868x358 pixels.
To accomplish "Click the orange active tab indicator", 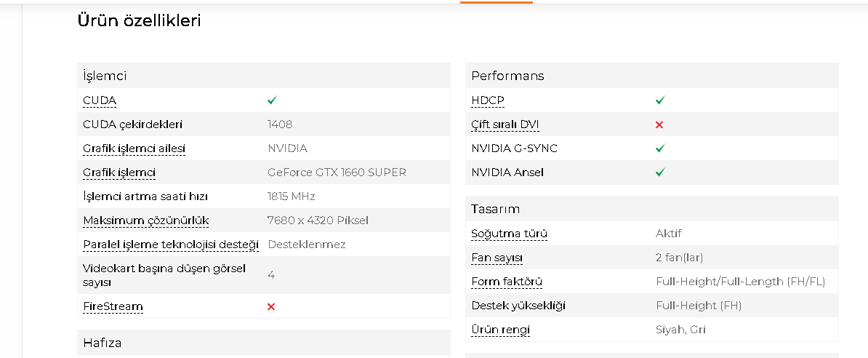I will [497, 1].
